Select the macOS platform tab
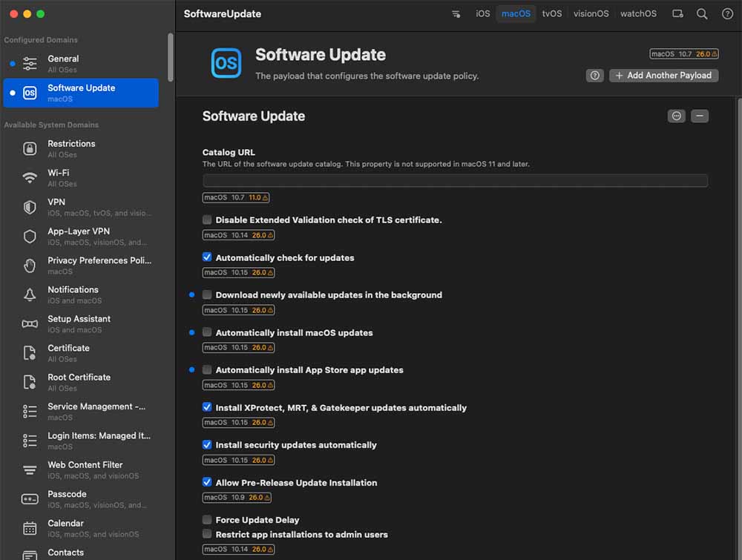The width and height of the screenshot is (742, 560). pos(516,13)
